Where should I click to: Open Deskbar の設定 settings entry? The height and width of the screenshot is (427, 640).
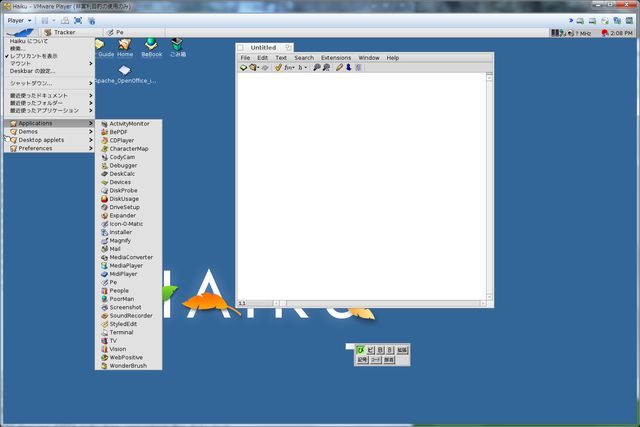(49, 71)
